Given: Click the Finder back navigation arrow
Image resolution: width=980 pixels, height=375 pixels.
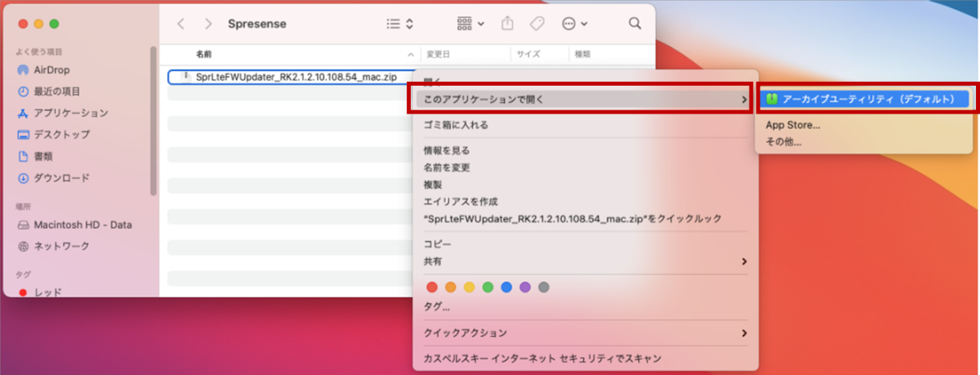Looking at the screenshot, I should 181,24.
